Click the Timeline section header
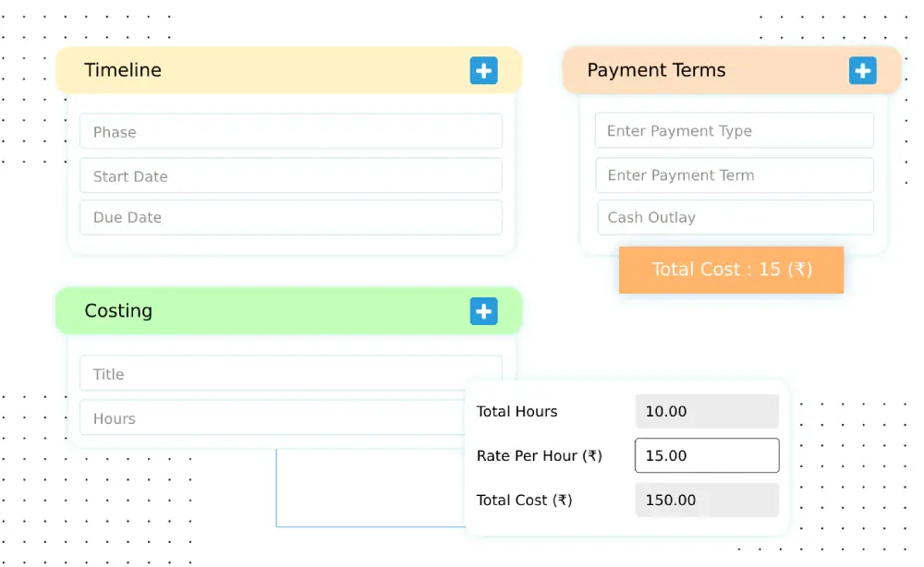Screen dimensions: 924x567 [268, 71]
